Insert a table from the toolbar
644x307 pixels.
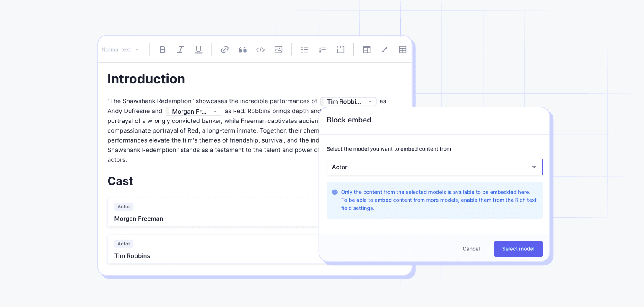(402, 49)
